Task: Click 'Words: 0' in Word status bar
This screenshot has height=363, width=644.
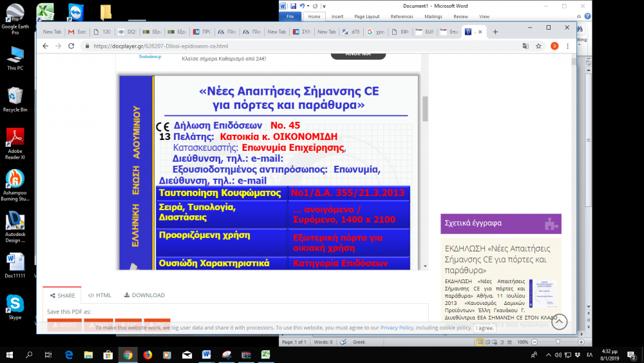Action: (323, 342)
